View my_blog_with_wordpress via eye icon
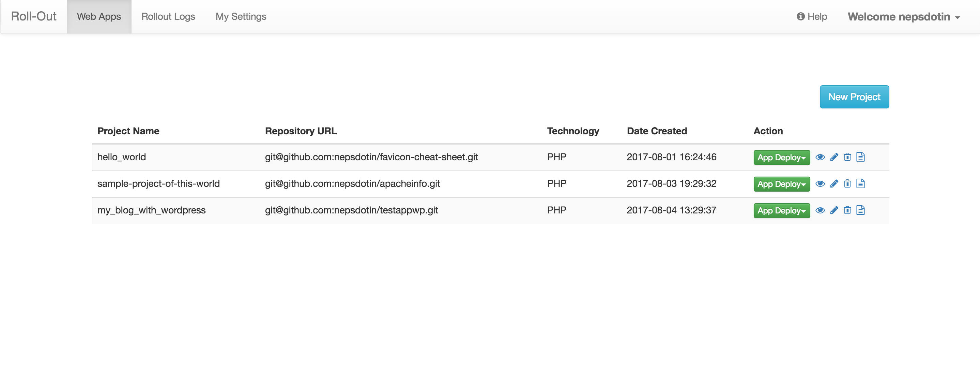This screenshot has height=373, width=980. coord(820,210)
